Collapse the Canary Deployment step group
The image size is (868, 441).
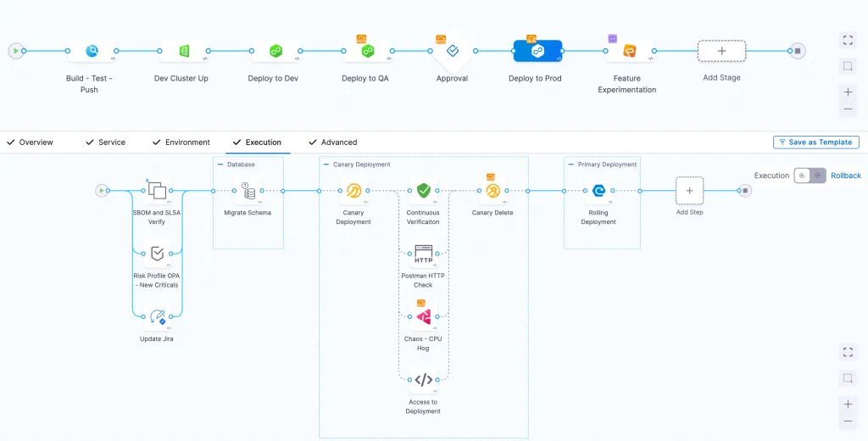click(326, 165)
